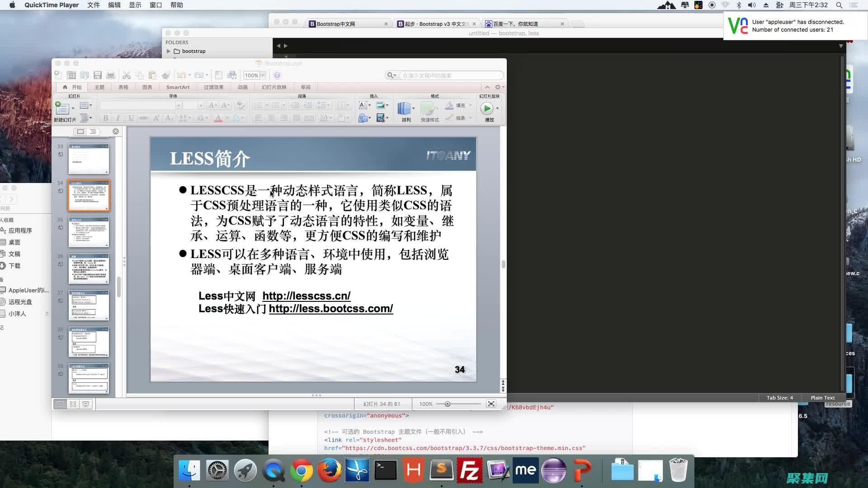Click the Play slideshow (播放) button icon
The width and height of the screenshot is (868, 488).
[487, 108]
